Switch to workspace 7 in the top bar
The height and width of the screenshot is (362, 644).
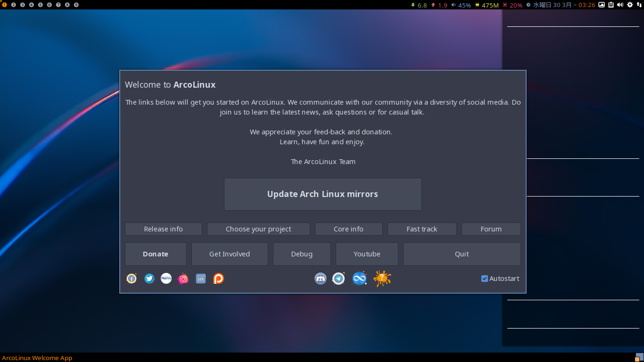pos(58,5)
